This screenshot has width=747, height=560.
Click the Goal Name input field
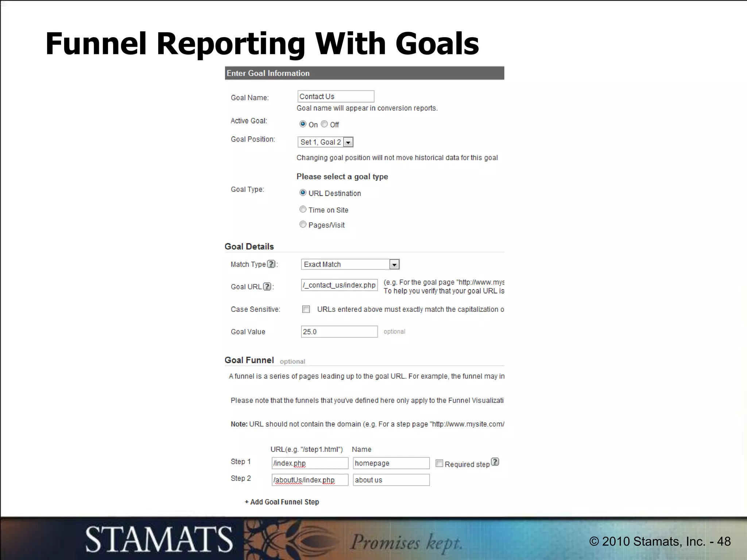pyautogui.click(x=336, y=96)
